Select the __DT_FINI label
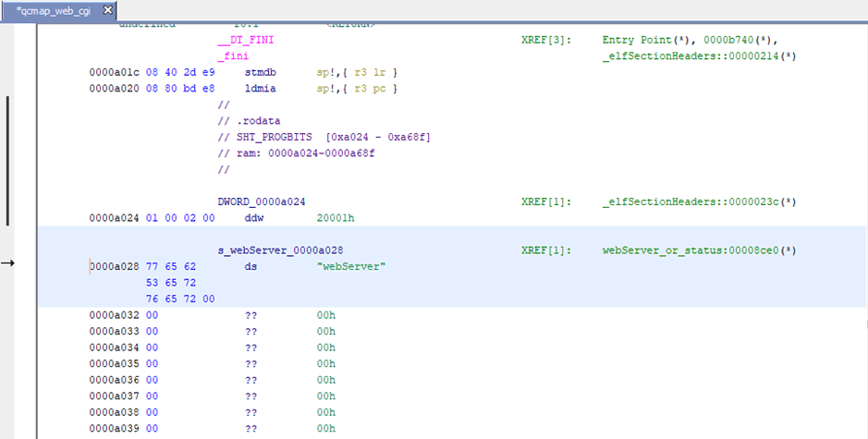868x439 pixels. pyautogui.click(x=245, y=41)
